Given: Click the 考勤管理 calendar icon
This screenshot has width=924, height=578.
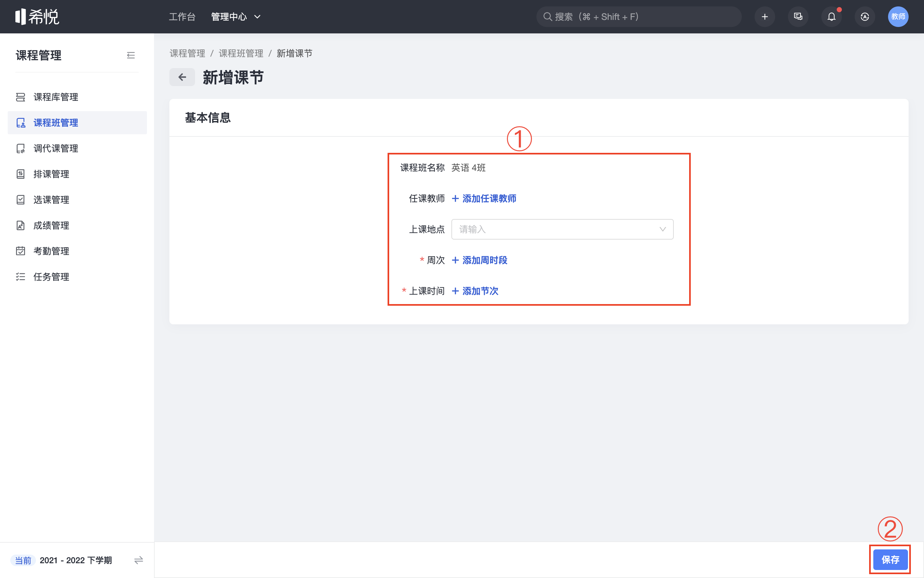Looking at the screenshot, I should coord(21,251).
